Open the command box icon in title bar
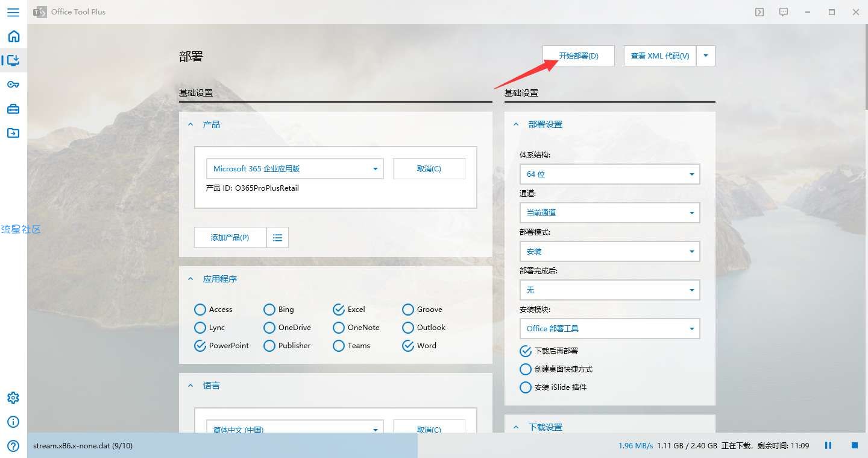This screenshot has width=868, height=458. pyautogui.click(x=759, y=12)
